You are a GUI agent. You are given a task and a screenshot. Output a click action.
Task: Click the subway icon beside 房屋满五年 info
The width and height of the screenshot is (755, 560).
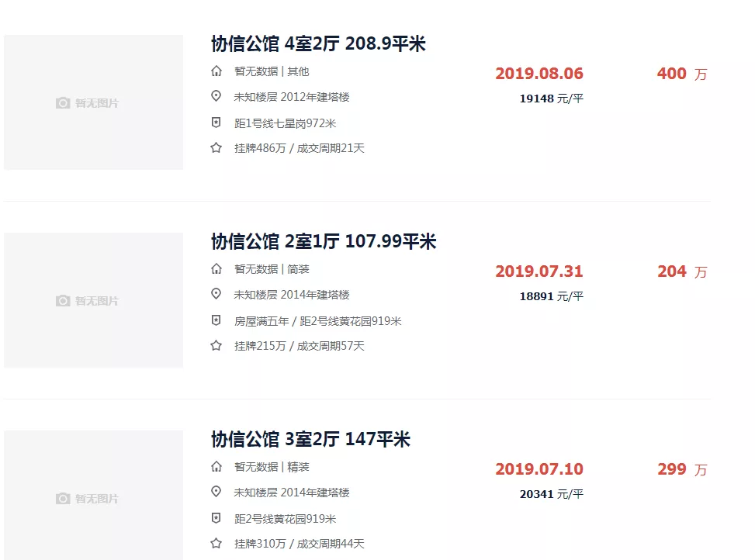click(x=216, y=320)
